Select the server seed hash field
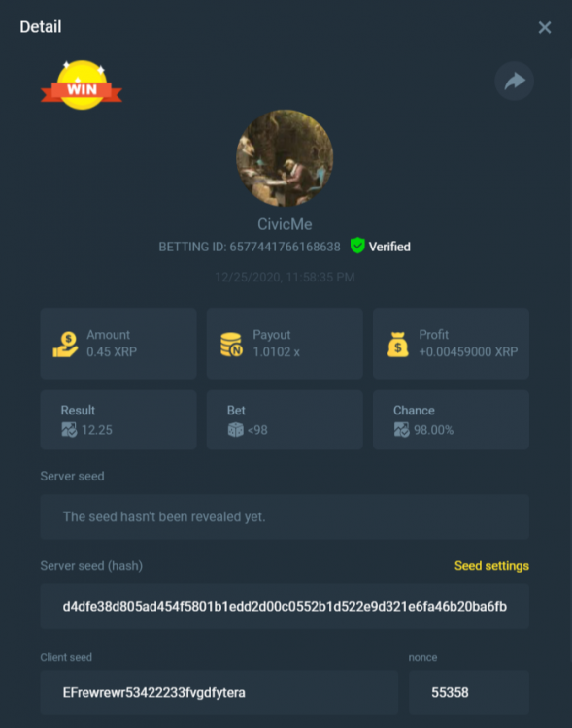The height and width of the screenshot is (728, 572). click(285, 607)
